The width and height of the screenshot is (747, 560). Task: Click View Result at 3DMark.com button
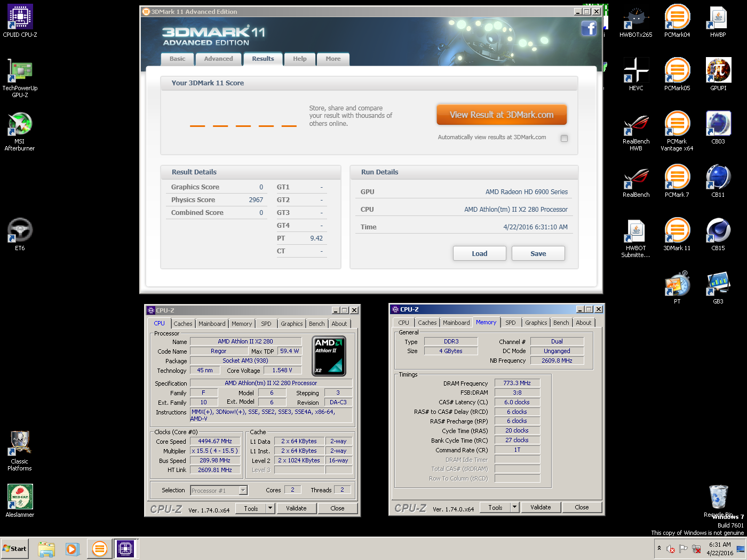point(502,115)
